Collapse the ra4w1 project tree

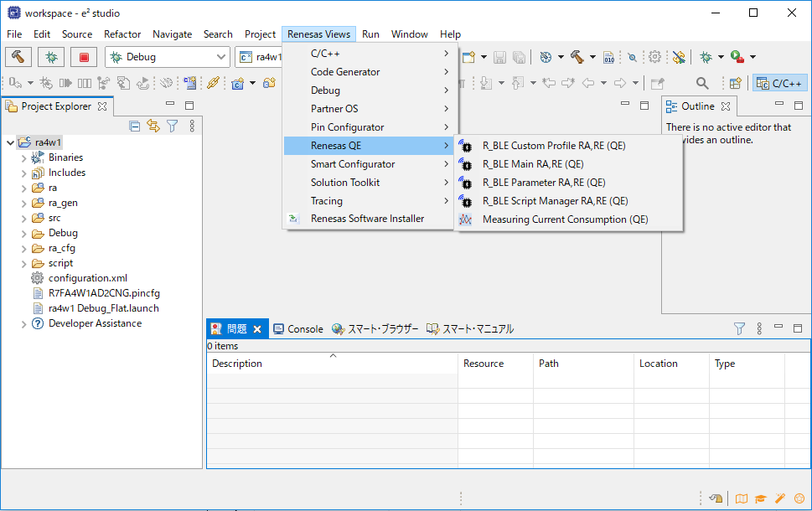point(10,142)
